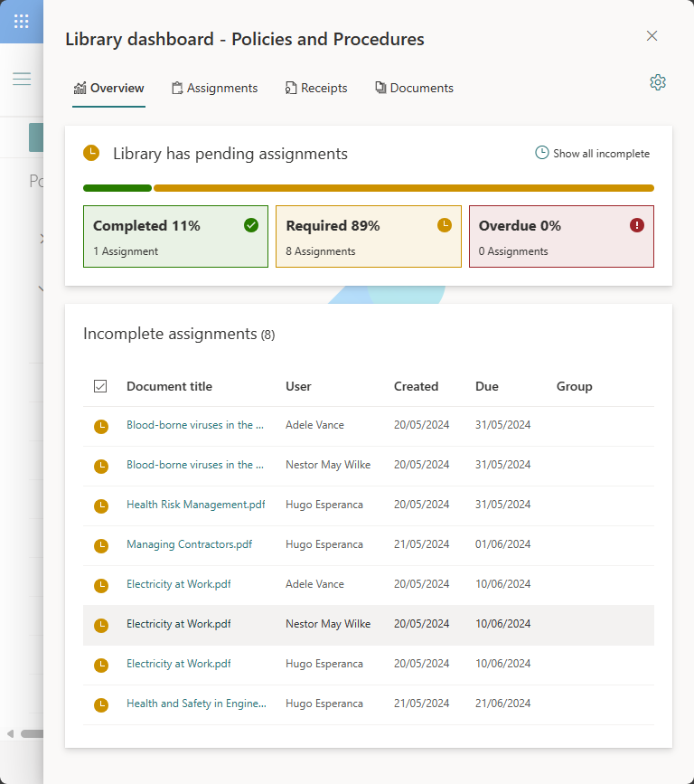Viewport: 694px width, 784px height.
Task: Click pending status clock icon in header
Action: tap(91, 153)
